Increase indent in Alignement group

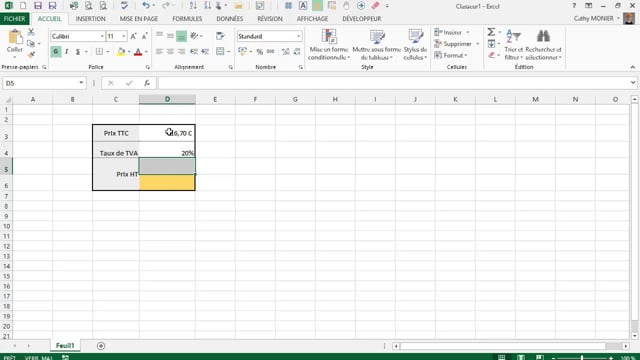(205, 51)
